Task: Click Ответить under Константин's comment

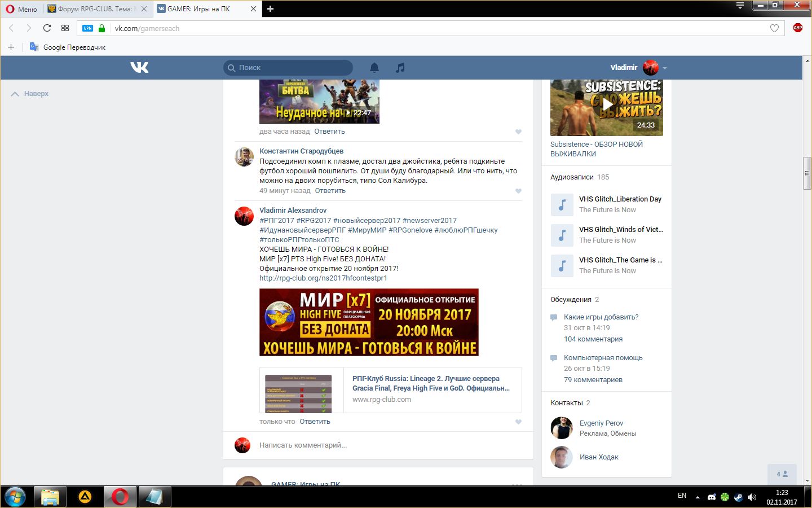Action: [x=330, y=191]
